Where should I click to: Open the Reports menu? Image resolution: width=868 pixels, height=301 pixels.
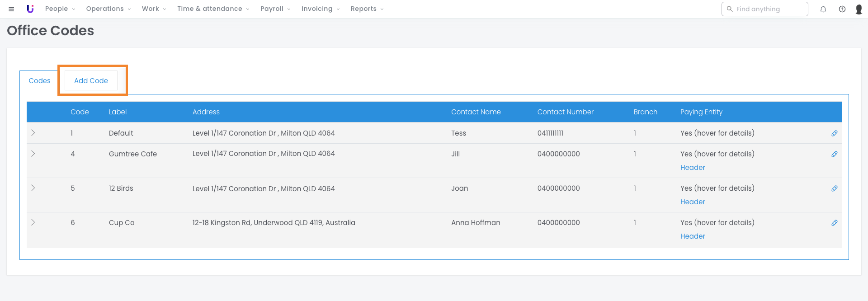click(367, 9)
